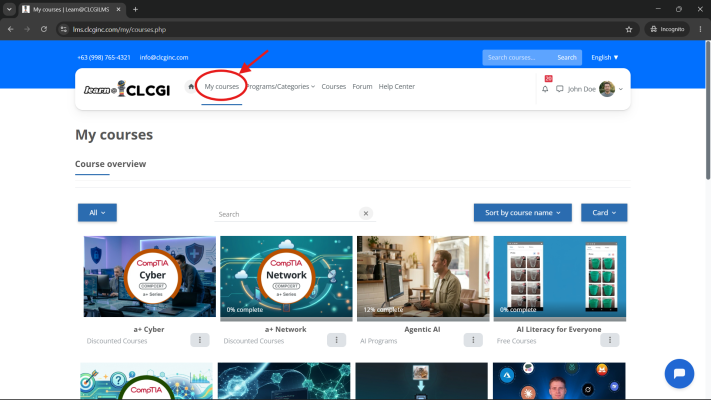711x400 pixels.
Task: Expand the user menu chevron beside the avatar
Action: click(x=621, y=89)
